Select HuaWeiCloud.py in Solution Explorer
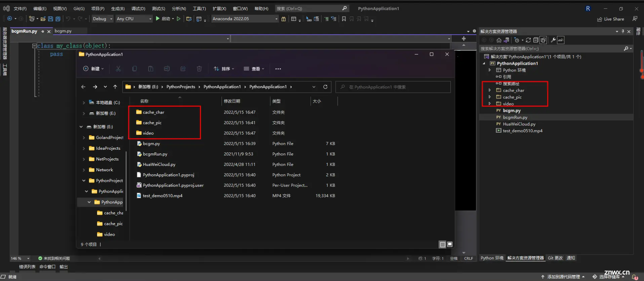This screenshot has height=281, width=644. [x=519, y=124]
